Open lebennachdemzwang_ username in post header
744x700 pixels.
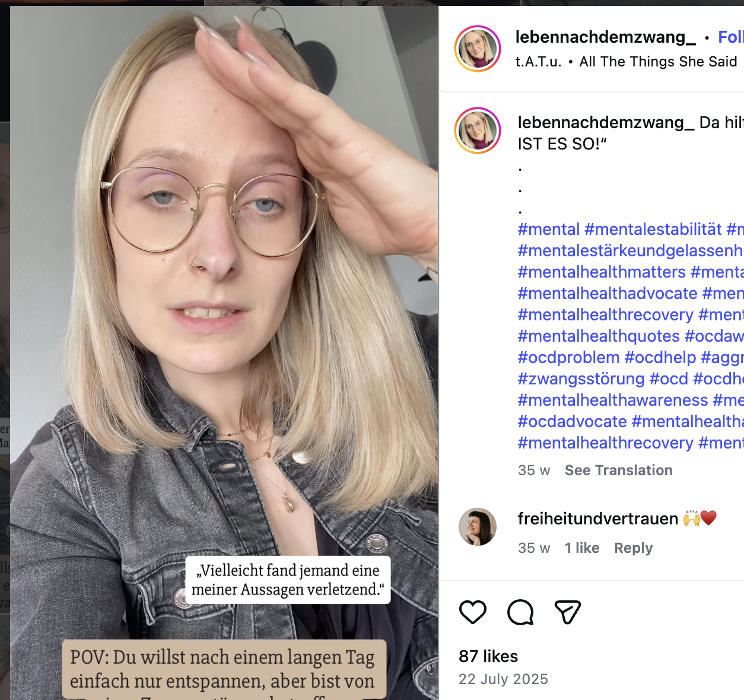click(605, 37)
